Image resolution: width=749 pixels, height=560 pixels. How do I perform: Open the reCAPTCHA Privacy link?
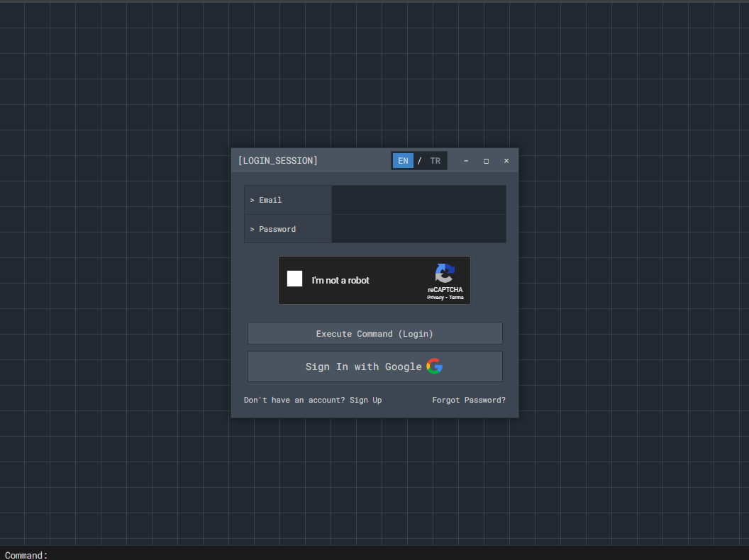pos(435,297)
